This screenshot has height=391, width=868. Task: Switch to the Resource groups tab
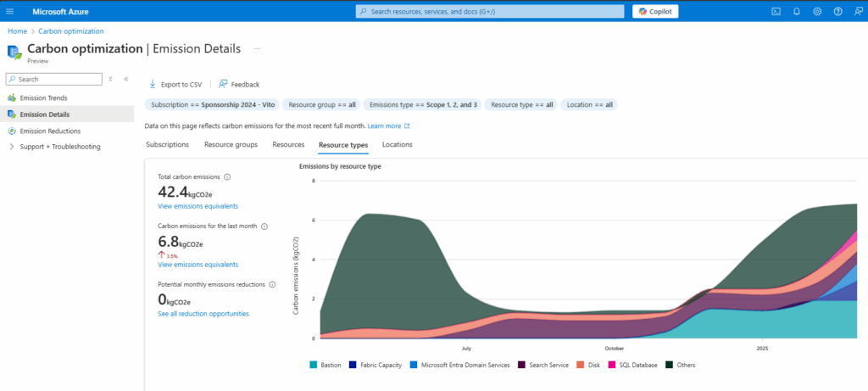[231, 144]
